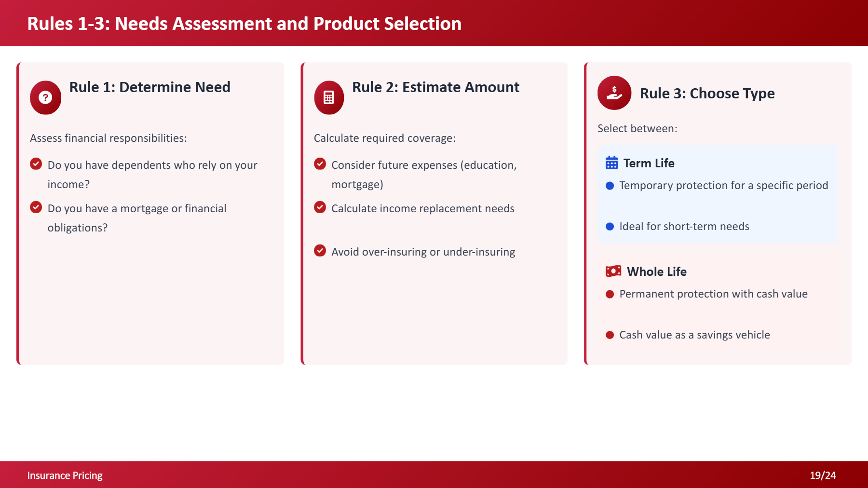Select the heading 'Rule 1: Determine Need'
Screen dimensions: 868x488
(150, 87)
